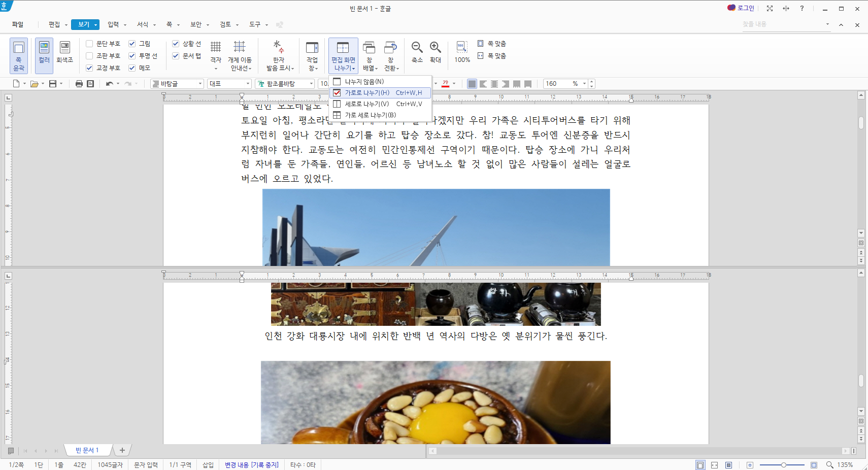868x470 pixels.
Task: Uncheck the 메모 checkbox
Action: point(132,68)
